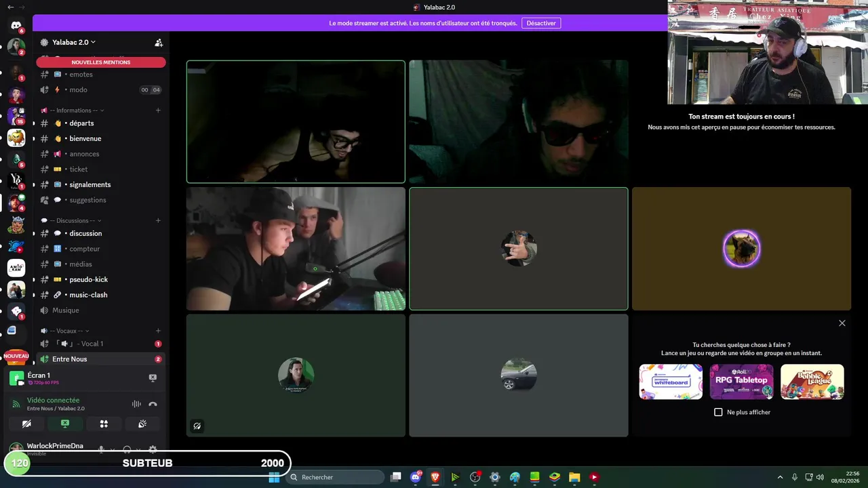868x488 pixels.
Task: Add channel to Discussions category
Action: (158, 220)
